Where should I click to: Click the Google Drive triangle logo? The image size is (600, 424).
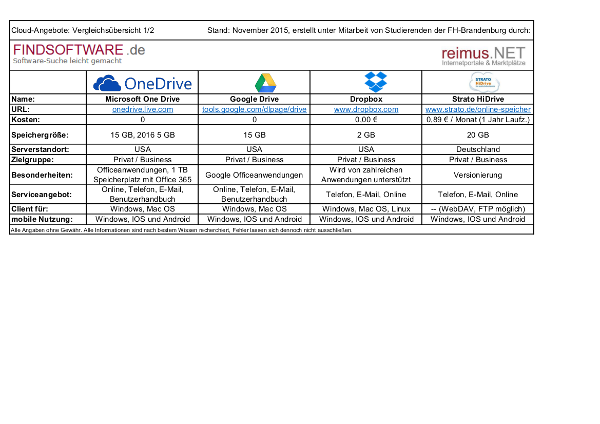point(266,83)
